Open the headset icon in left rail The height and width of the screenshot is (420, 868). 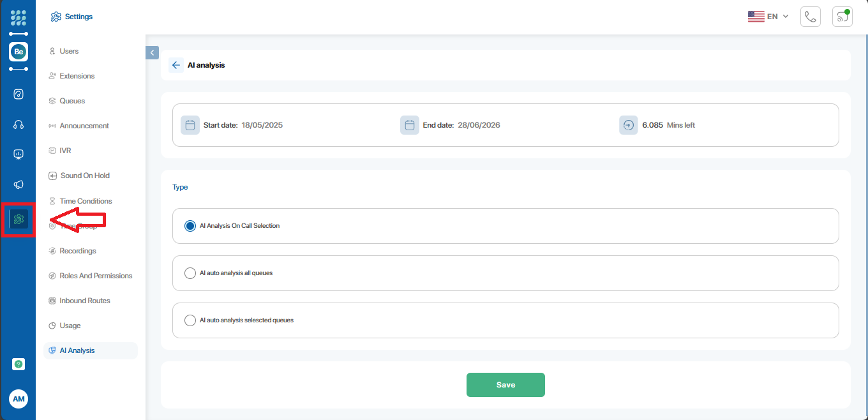(19, 125)
